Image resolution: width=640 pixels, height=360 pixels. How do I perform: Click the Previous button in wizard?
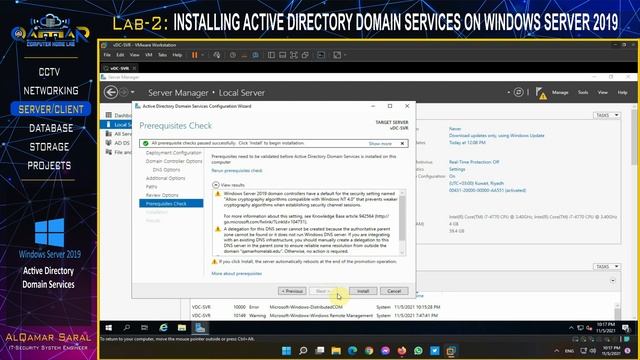(x=292, y=291)
